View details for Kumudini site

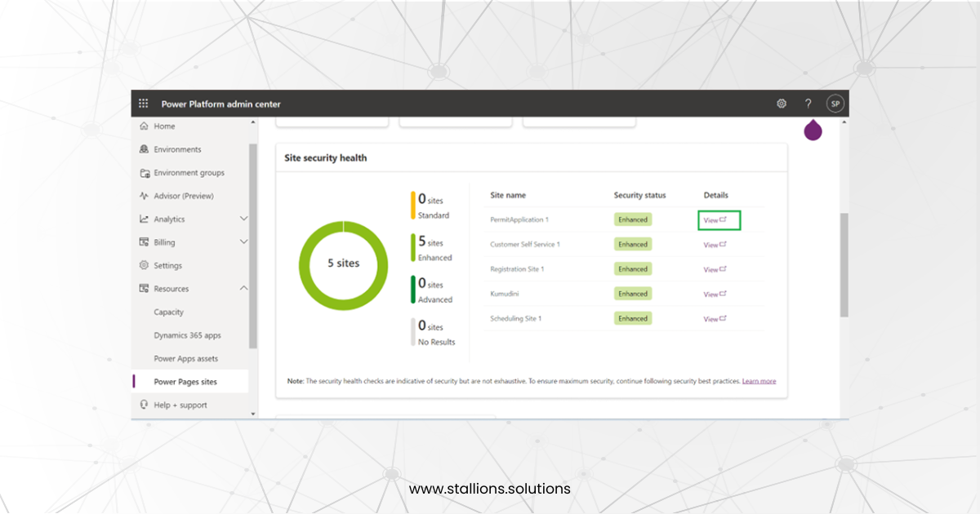click(715, 294)
